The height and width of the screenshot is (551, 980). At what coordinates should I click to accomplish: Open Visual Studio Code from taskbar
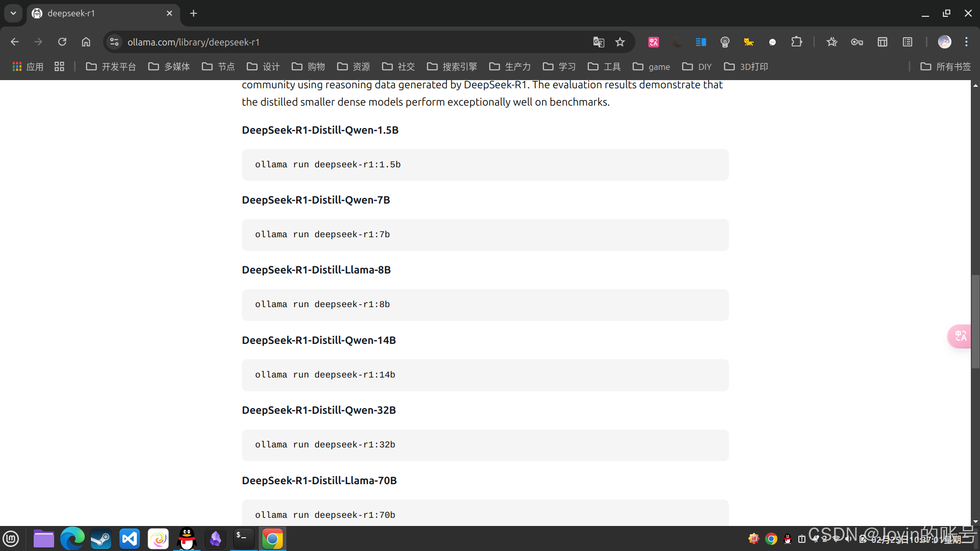[x=130, y=539]
